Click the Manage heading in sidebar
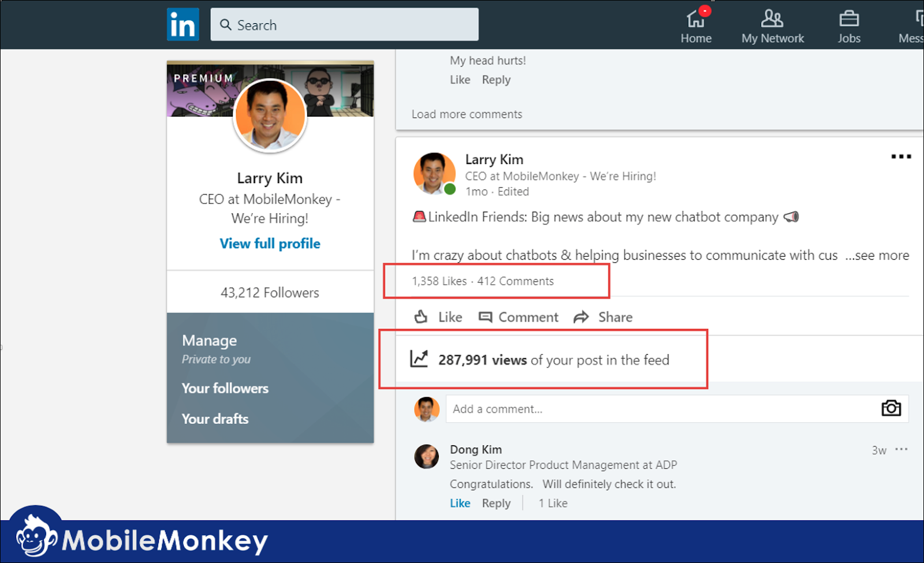This screenshot has height=563, width=924. tap(209, 341)
